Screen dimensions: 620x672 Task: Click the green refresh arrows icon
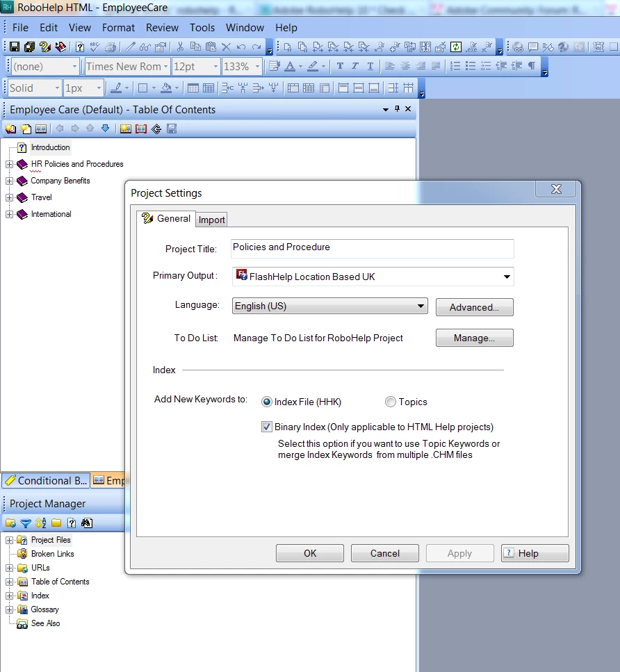456,47
